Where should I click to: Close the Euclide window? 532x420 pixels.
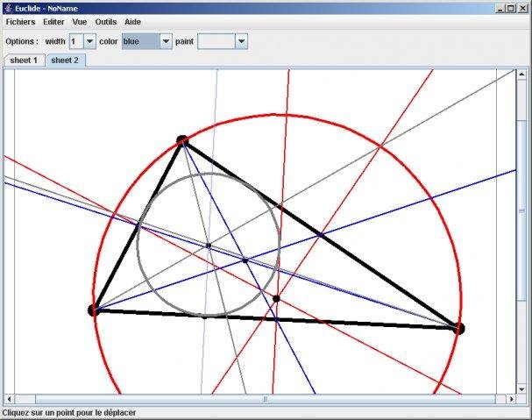pos(522,9)
